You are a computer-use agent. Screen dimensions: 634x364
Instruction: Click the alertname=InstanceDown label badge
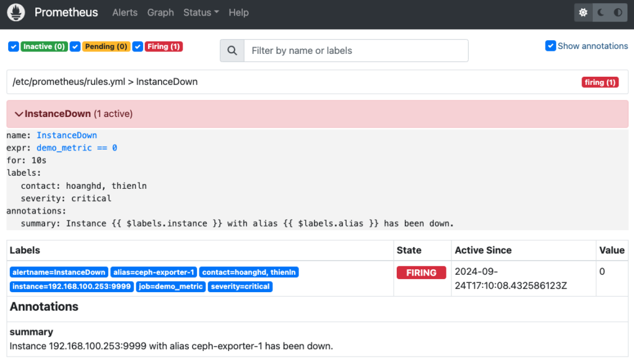point(59,272)
